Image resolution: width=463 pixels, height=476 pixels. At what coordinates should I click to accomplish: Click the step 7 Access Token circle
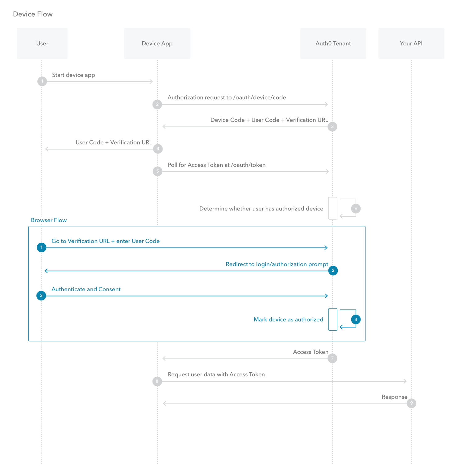[332, 358]
